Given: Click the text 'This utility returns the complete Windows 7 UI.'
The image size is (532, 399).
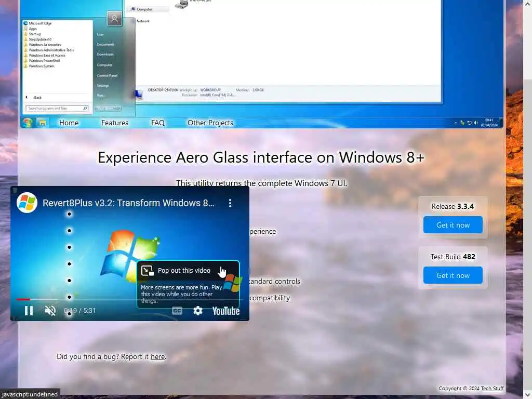Looking at the screenshot, I should 261,183.
